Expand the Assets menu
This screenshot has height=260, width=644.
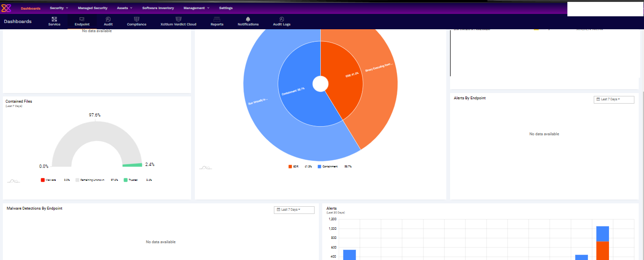124,8
